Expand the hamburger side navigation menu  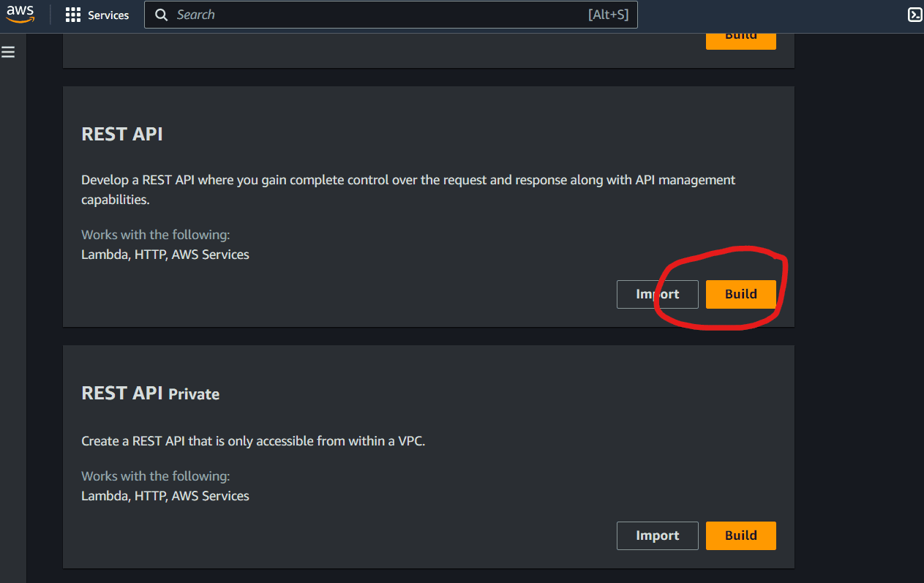point(8,52)
